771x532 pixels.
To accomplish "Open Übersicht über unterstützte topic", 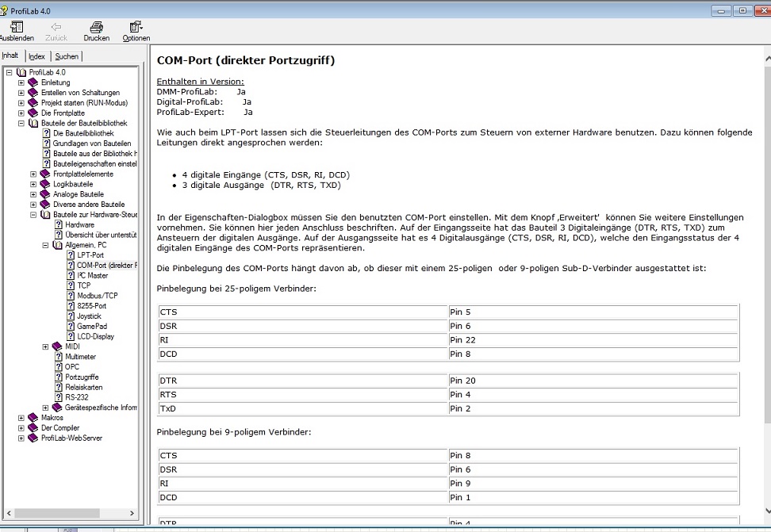I will pyautogui.click(x=101, y=235).
